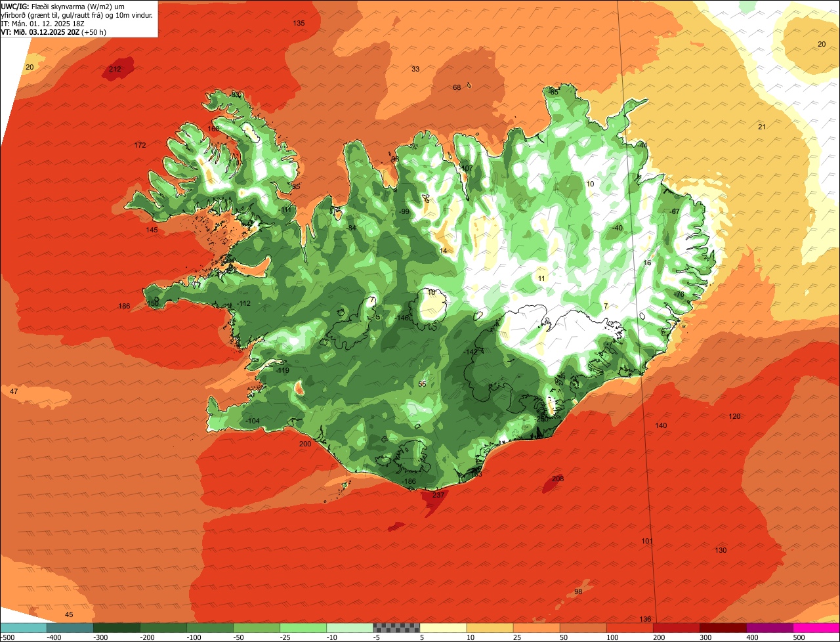Click the init time text 'IT: Mán. 01. 12. 2025 18Z'

tap(44, 23)
